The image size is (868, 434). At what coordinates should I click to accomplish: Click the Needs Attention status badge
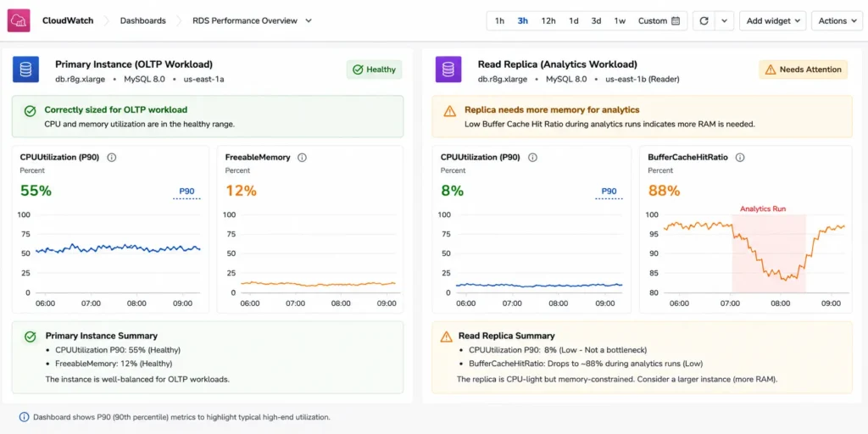[803, 70]
